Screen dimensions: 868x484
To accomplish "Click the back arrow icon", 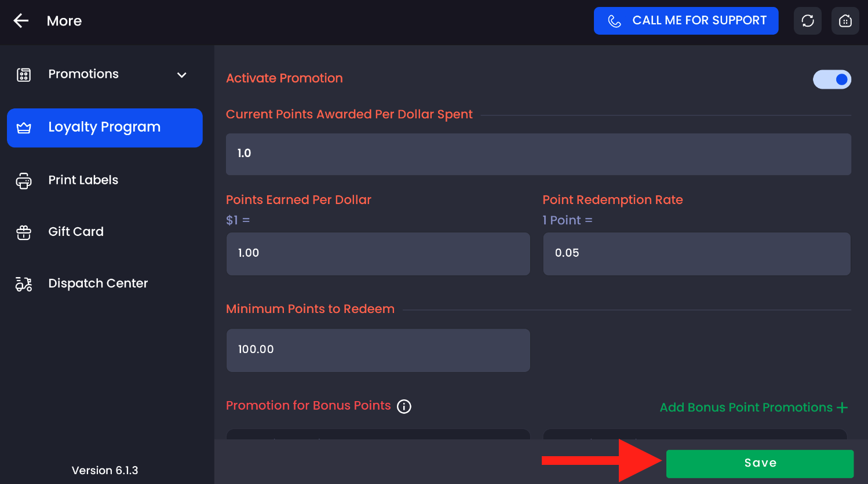I will point(21,21).
